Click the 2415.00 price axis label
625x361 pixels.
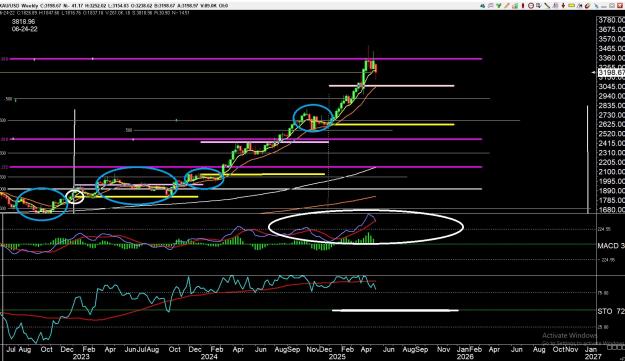(x=611, y=143)
